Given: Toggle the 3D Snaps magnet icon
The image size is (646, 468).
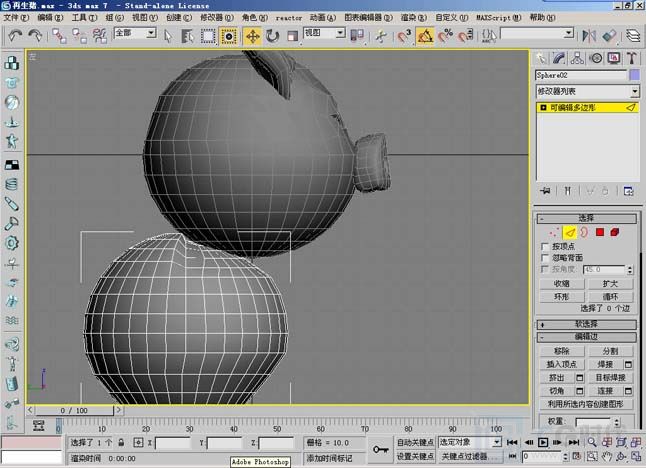Looking at the screenshot, I should click(x=404, y=36).
